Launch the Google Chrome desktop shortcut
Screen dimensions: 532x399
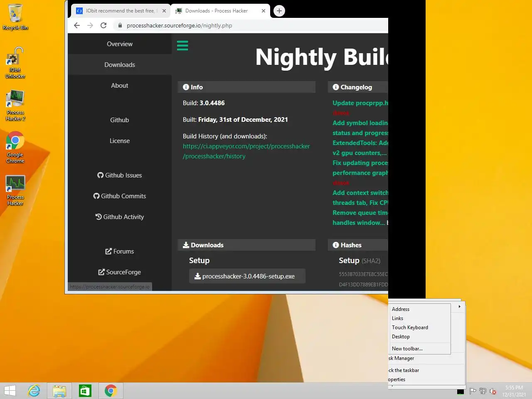pyautogui.click(x=15, y=148)
